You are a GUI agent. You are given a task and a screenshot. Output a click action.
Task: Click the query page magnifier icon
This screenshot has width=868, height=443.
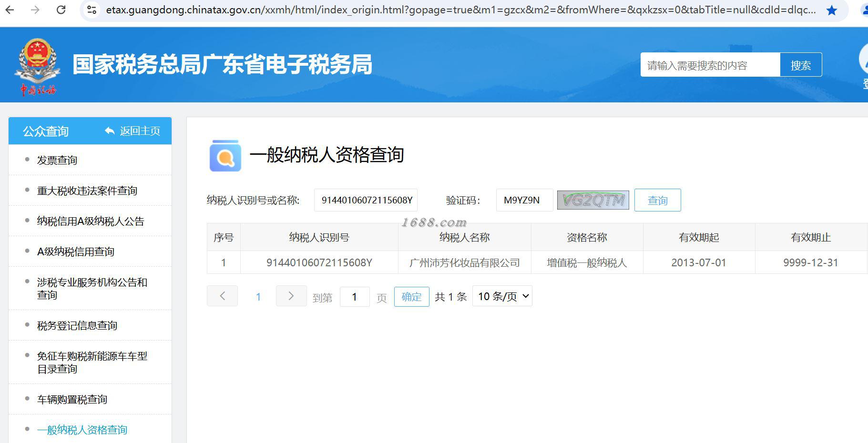click(x=225, y=155)
